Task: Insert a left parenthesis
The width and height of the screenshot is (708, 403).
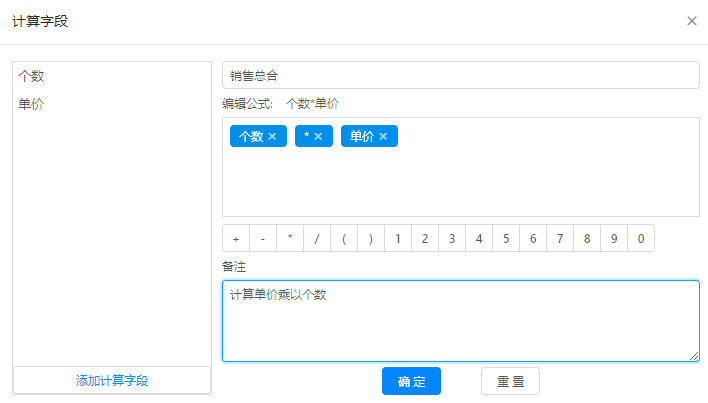Action: 344,239
